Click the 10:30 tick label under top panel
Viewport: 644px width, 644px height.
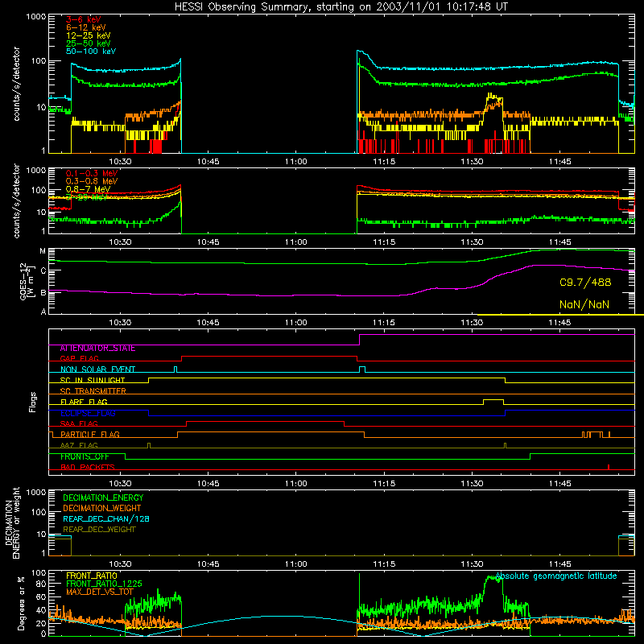(x=120, y=162)
